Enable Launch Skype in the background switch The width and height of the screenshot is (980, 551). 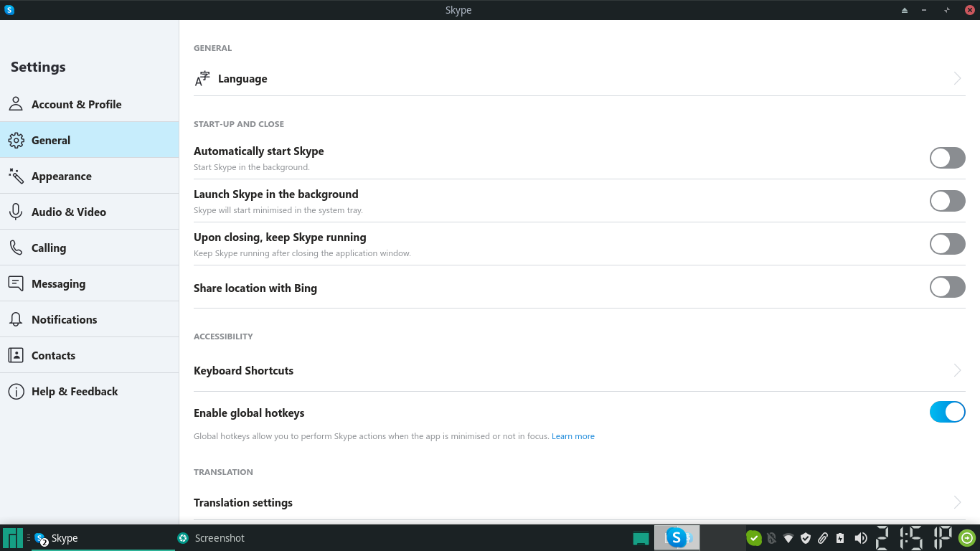948,201
